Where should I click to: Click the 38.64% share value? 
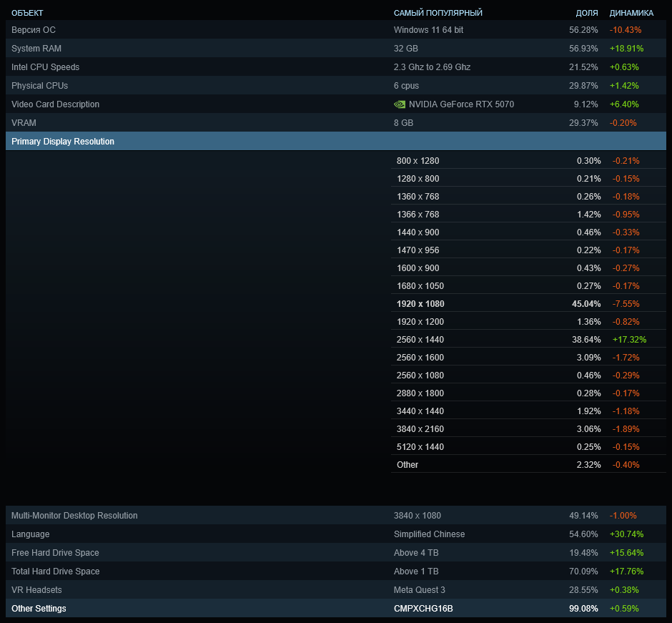coord(586,339)
